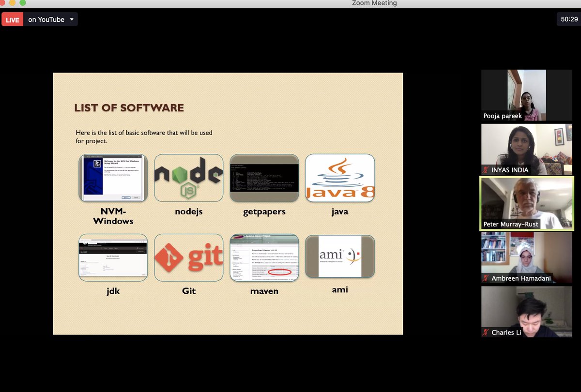Click the nodejs logo image
581x392 pixels.
[x=189, y=178]
